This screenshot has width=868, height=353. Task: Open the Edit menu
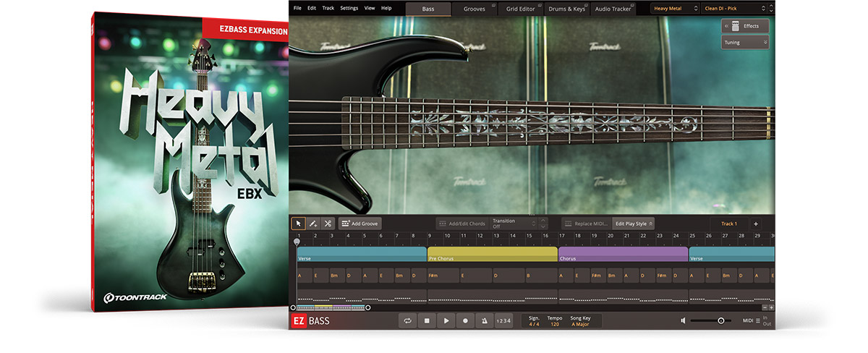pyautogui.click(x=312, y=8)
